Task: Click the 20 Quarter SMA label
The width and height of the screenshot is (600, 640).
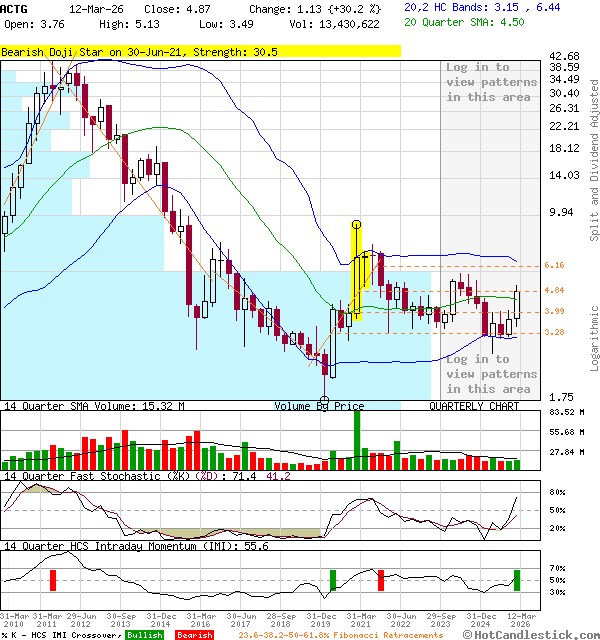Action: [x=450, y=20]
